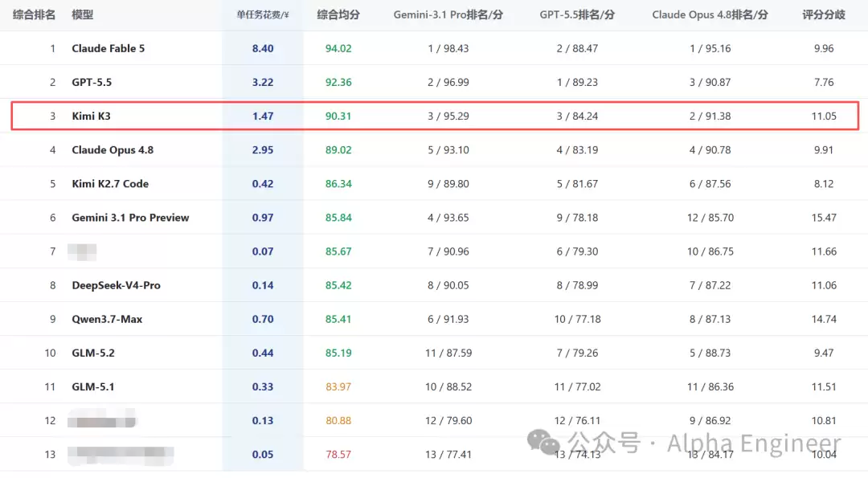Image resolution: width=868 pixels, height=478 pixels.
Task: Click the 8.40 cost cell
Action: 262,49
